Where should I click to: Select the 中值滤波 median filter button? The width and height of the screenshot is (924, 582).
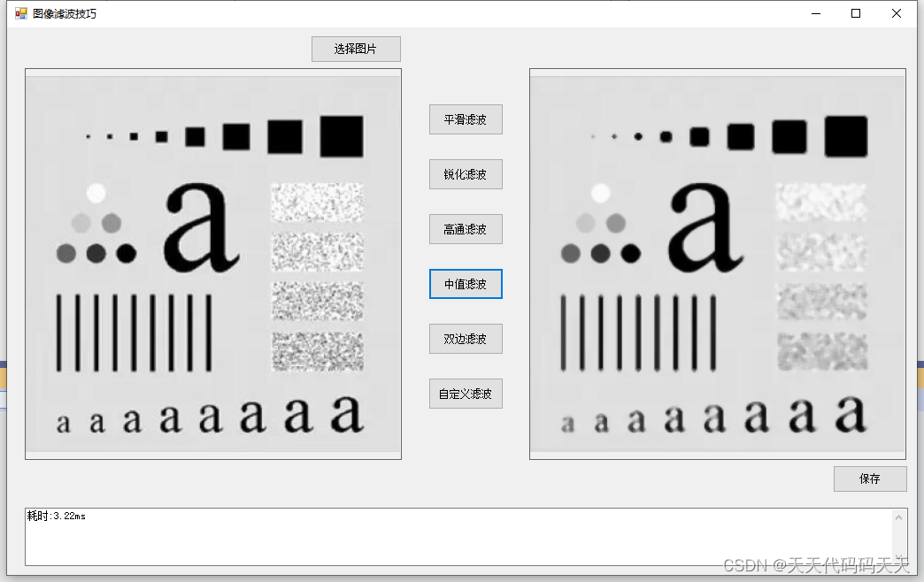pyautogui.click(x=466, y=284)
